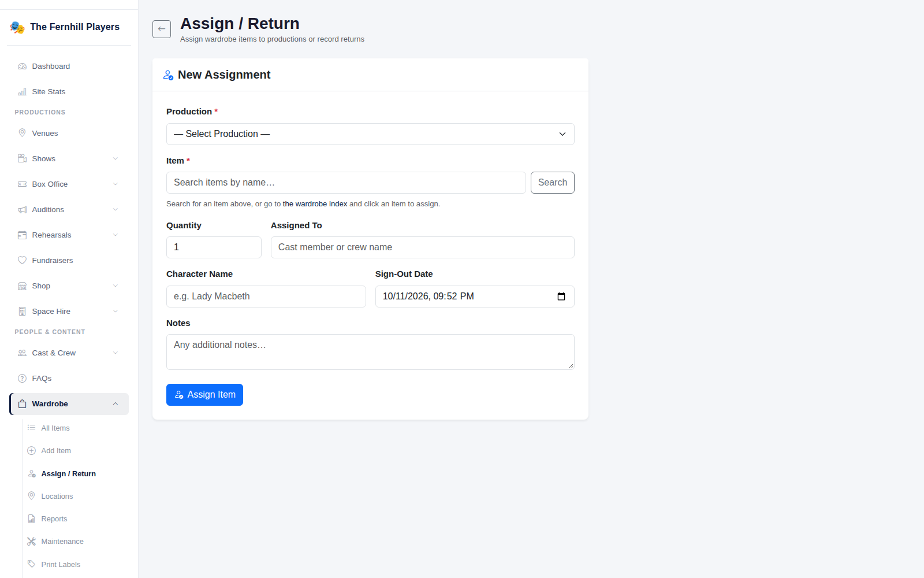The image size is (924, 578).
Task: Open Space Hire in the sidebar
Action: click(69, 312)
